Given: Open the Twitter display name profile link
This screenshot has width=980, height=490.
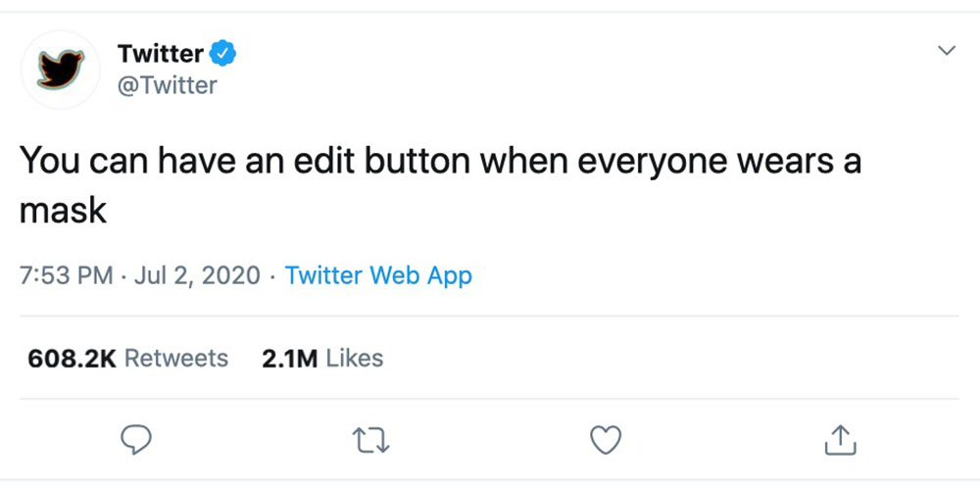Looking at the screenshot, I should 160,53.
